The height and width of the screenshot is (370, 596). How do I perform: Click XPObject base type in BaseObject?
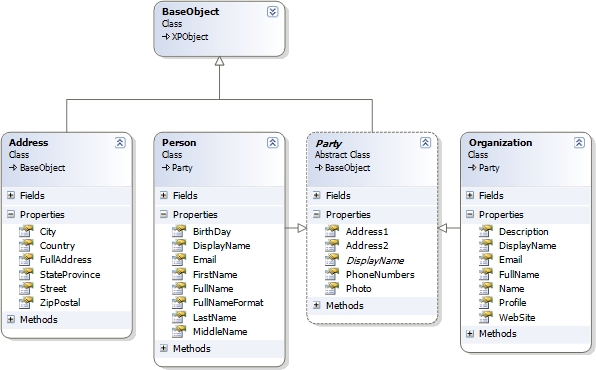click(x=190, y=37)
